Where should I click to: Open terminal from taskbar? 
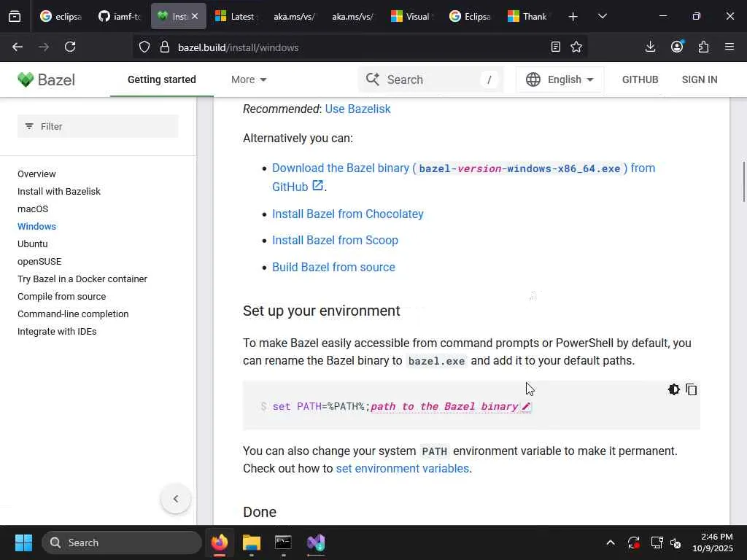pyautogui.click(x=284, y=542)
